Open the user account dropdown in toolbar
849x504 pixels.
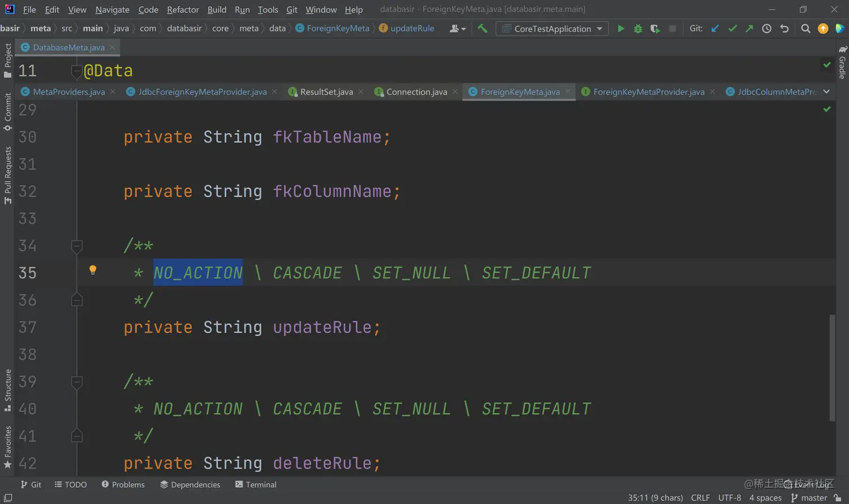pos(458,28)
